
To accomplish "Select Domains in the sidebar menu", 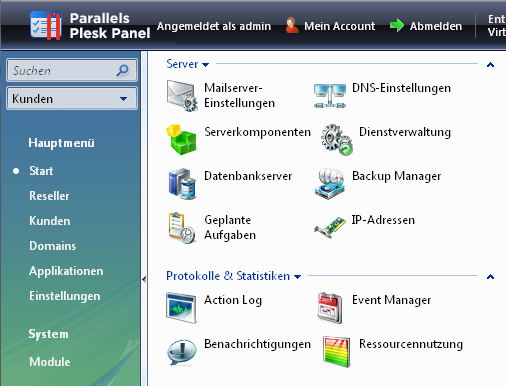I will click(53, 246).
